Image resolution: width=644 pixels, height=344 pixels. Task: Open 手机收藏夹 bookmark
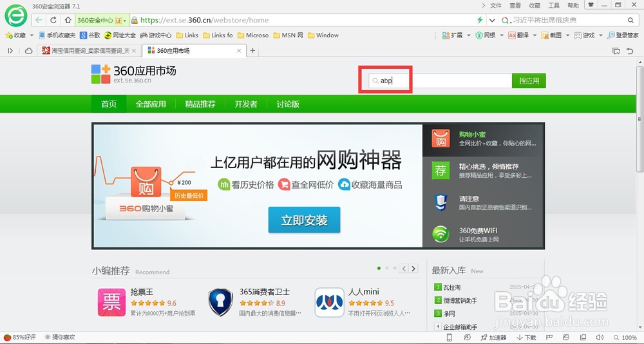tap(57, 35)
